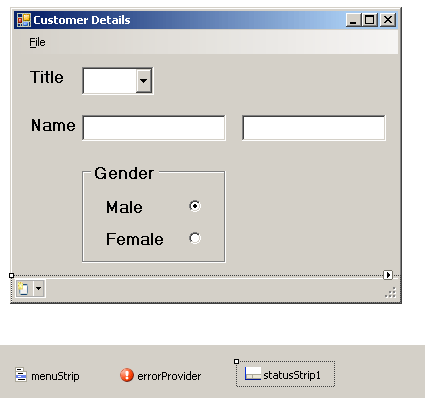The image size is (425, 398).
Task: Open the File menu
Action: tap(37, 42)
